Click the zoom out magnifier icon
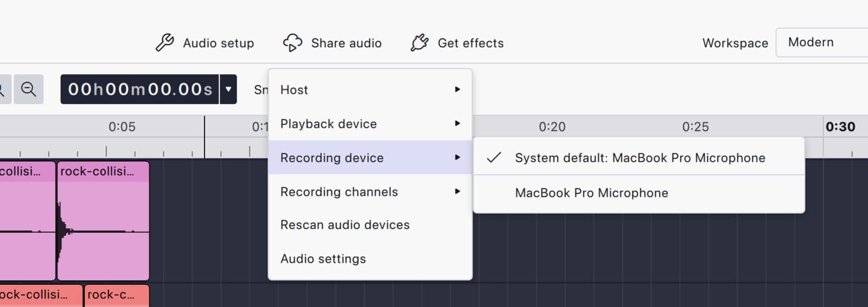The width and height of the screenshot is (868, 307). coord(28,89)
